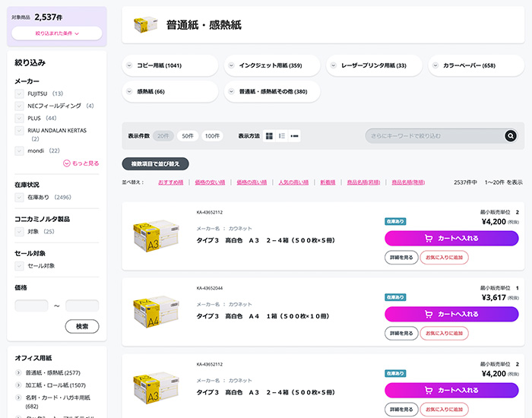Open 加工紙・ロール紙 (1507) category
This screenshot has width=532, height=418.
(x=55, y=385)
